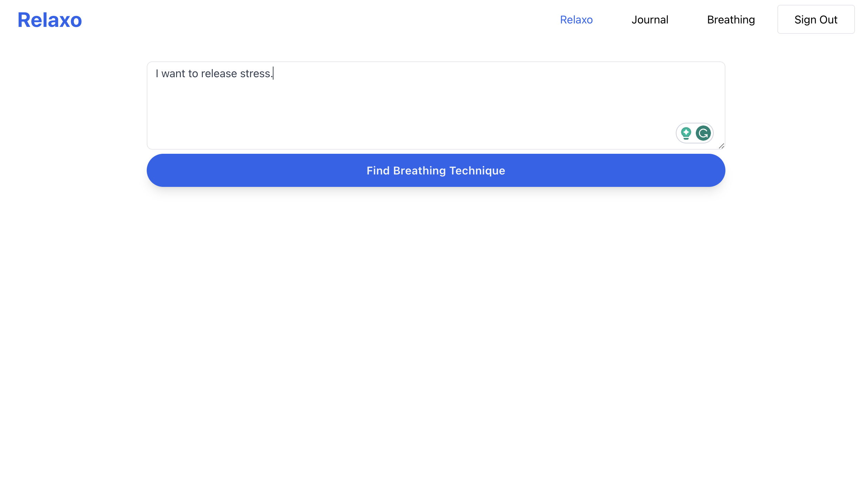Click the word "stress" in the textbox
Viewport: 868px width, 482px height.
(x=255, y=73)
